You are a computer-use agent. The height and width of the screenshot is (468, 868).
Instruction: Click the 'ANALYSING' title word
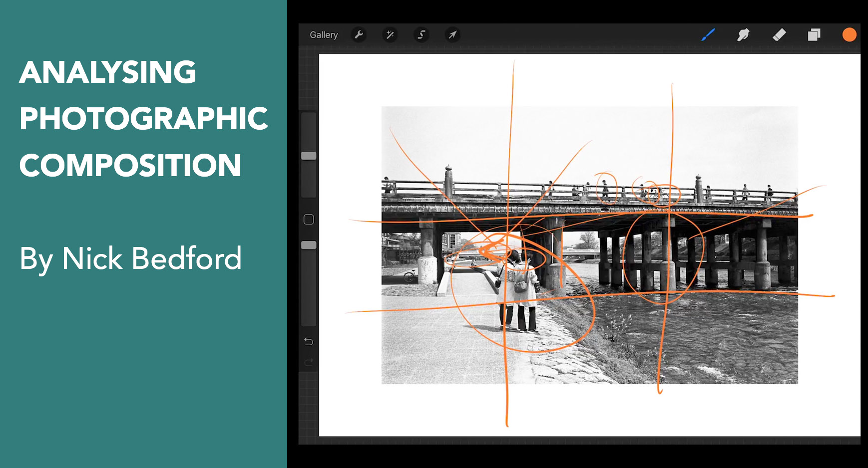[108, 72]
